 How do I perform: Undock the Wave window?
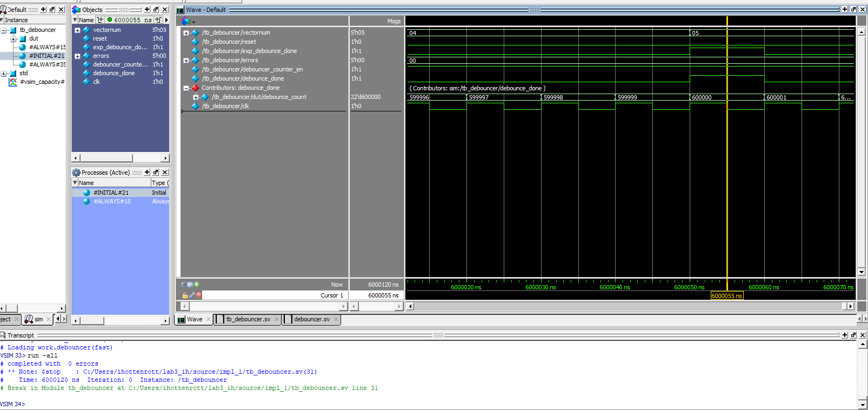[x=853, y=10]
